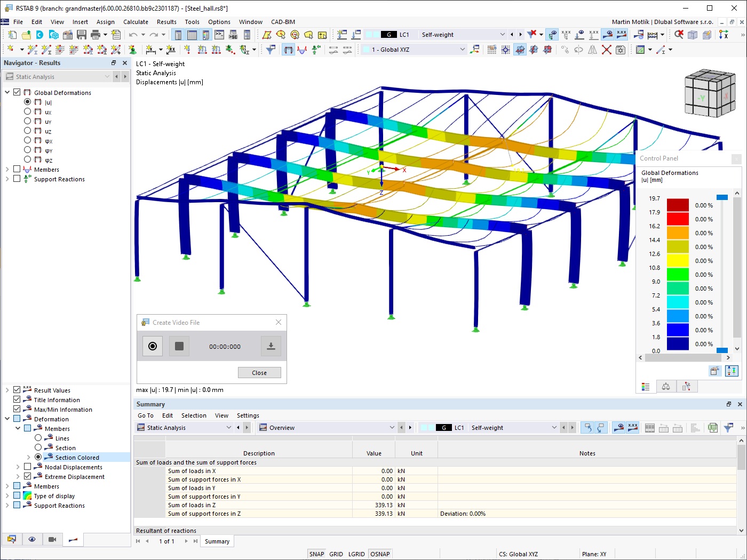The width and height of the screenshot is (747, 560).
Task: Toggle the Extreme Displacement checkbox
Action: (28, 476)
